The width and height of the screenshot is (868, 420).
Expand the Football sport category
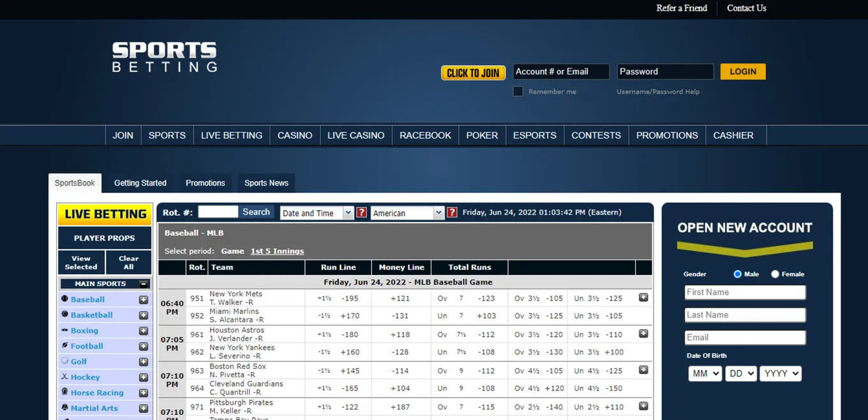[144, 347]
